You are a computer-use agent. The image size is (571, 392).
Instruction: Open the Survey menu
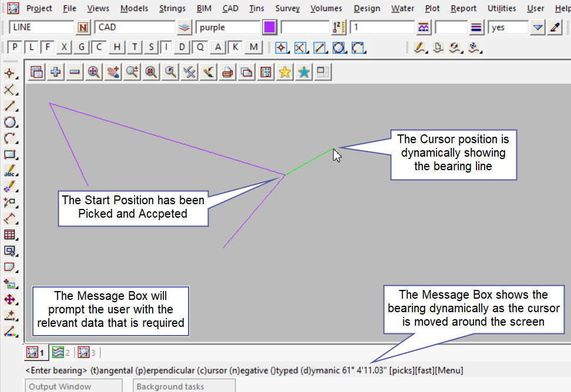click(287, 8)
